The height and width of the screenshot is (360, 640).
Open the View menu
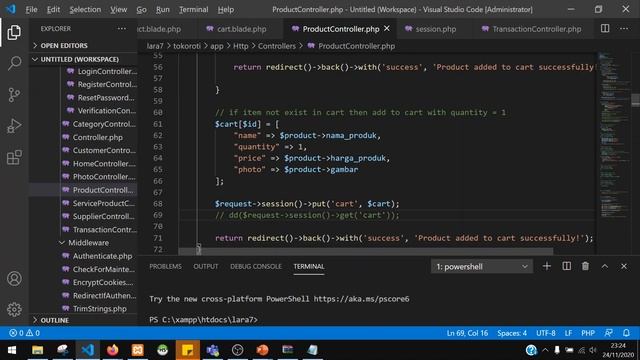(118, 9)
